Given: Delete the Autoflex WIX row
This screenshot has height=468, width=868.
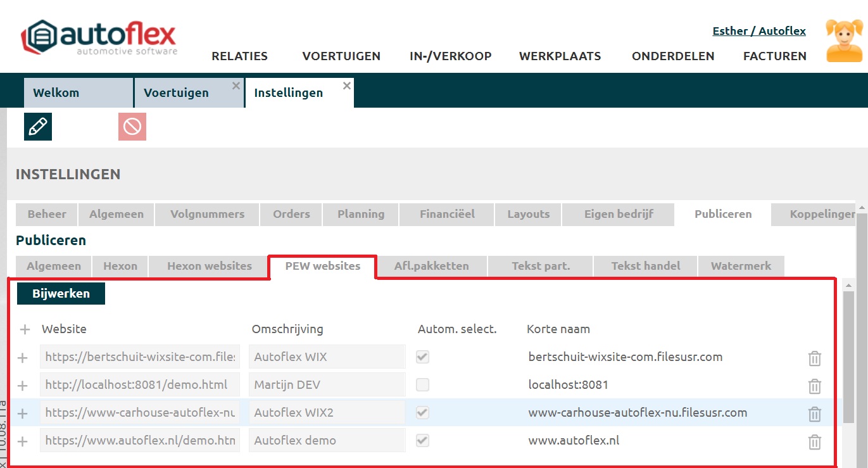Looking at the screenshot, I should click(x=814, y=358).
